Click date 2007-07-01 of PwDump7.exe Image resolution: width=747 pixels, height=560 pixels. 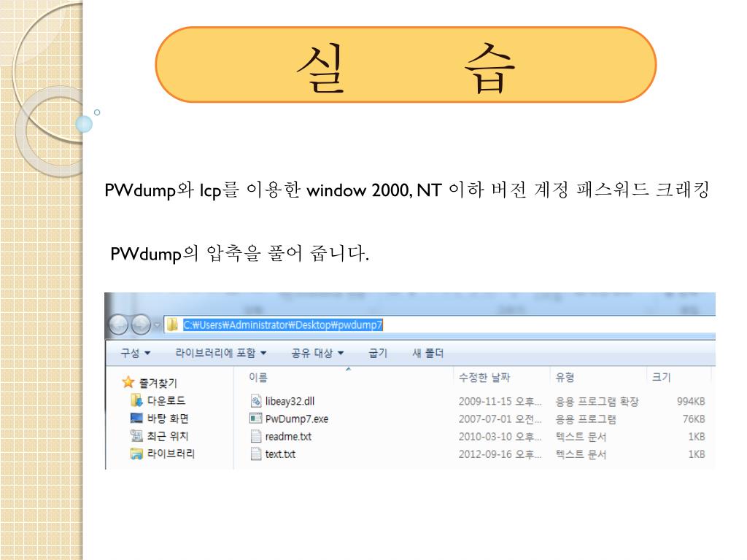500,419
